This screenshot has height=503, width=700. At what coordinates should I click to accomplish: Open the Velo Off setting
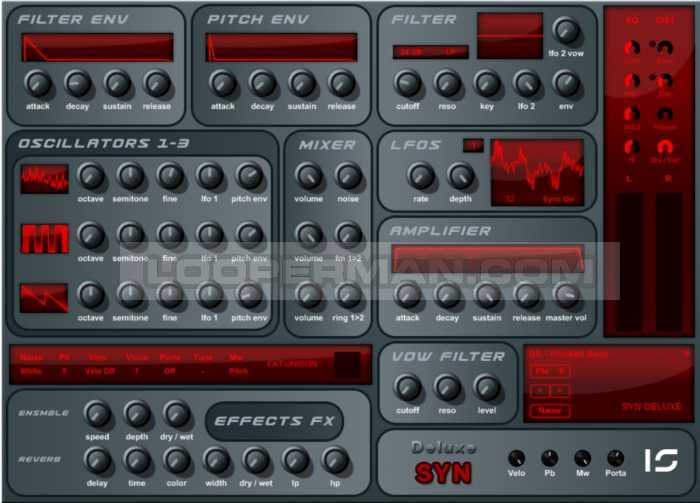[100, 371]
